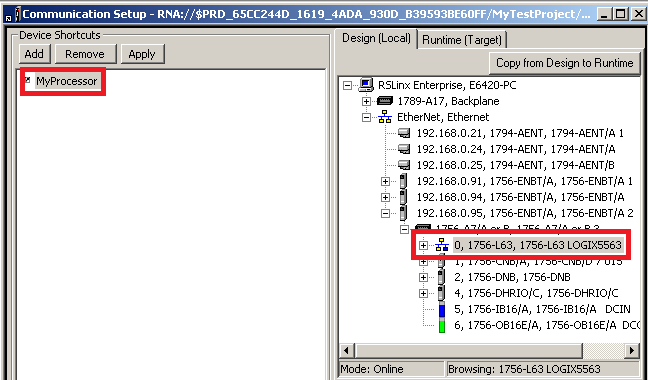
Task: Click the 1789-A17 Backplane chip icon
Action: coord(385,101)
